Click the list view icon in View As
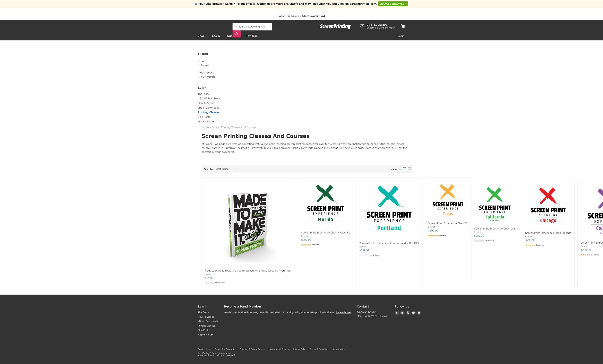Viewport: 603px width, 364px height. tap(409, 169)
